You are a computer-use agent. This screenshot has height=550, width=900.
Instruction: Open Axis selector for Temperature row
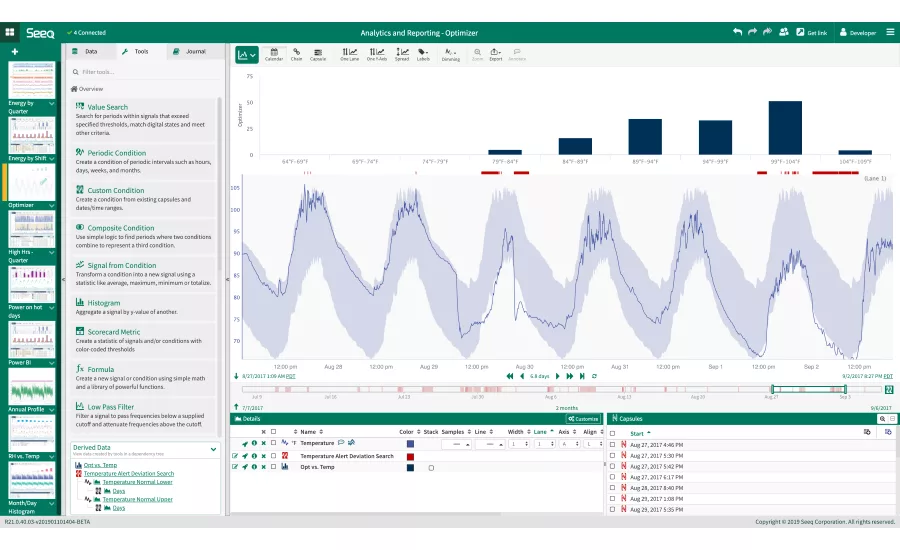pos(569,444)
